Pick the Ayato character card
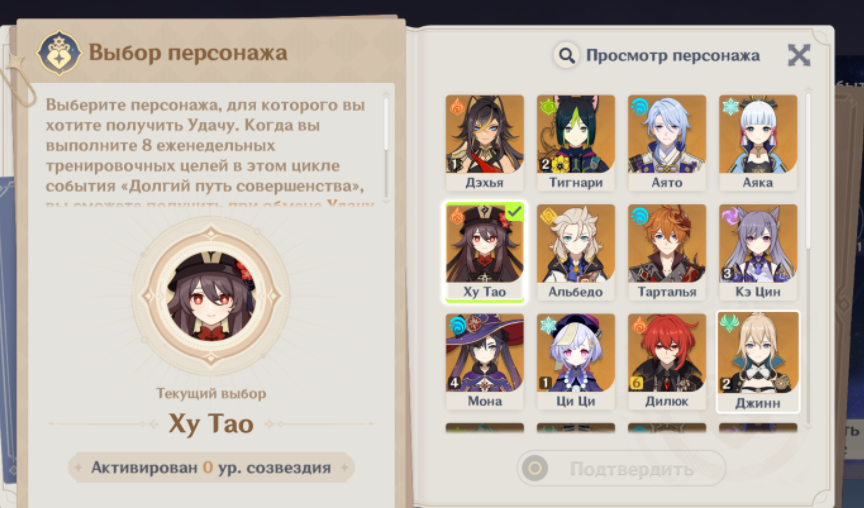The height and width of the screenshot is (508, 864). click(667, 143)
